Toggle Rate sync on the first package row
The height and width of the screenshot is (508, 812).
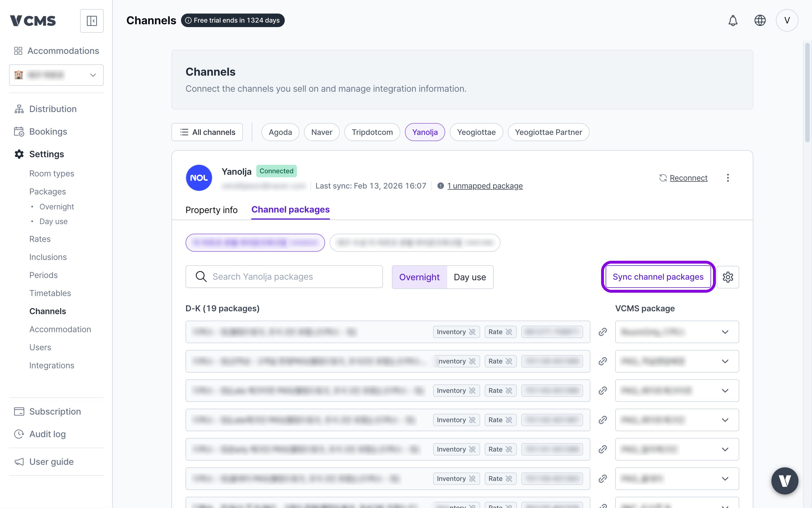pyautogui.click(x=500, y=332)
